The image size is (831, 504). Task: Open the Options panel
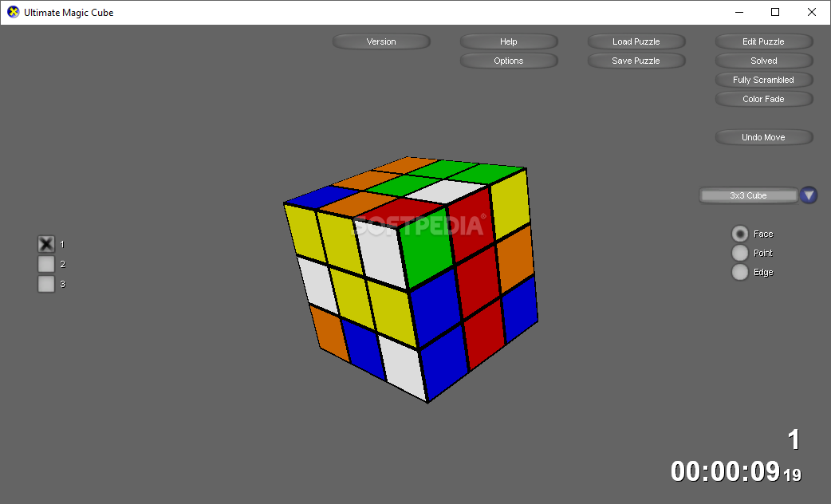[x=508, y=61]
